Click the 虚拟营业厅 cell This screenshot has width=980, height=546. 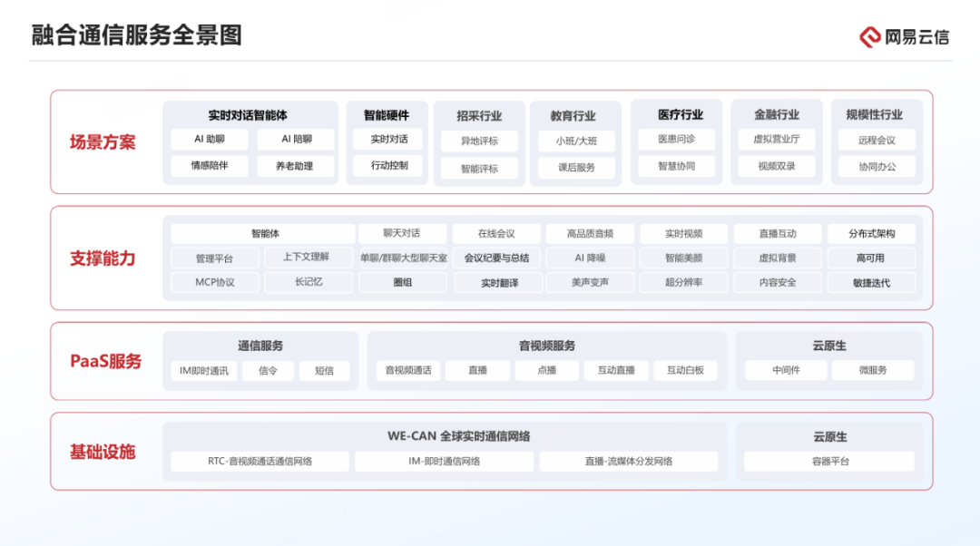click(x=776, y=140)
